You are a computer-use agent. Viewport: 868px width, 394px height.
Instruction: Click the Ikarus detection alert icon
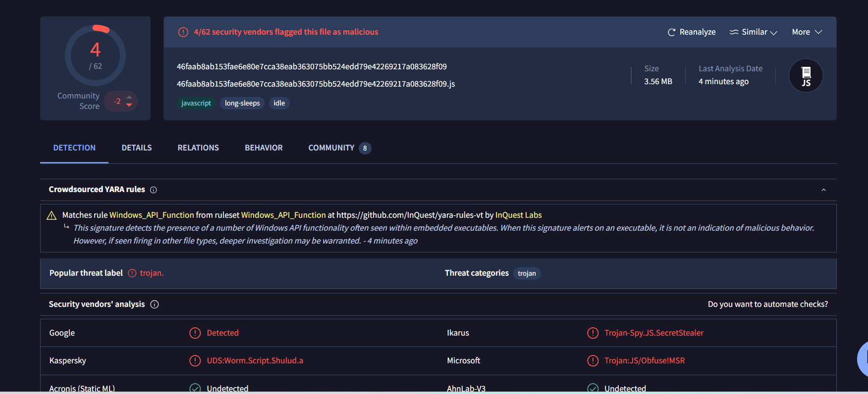pos(593,333)
